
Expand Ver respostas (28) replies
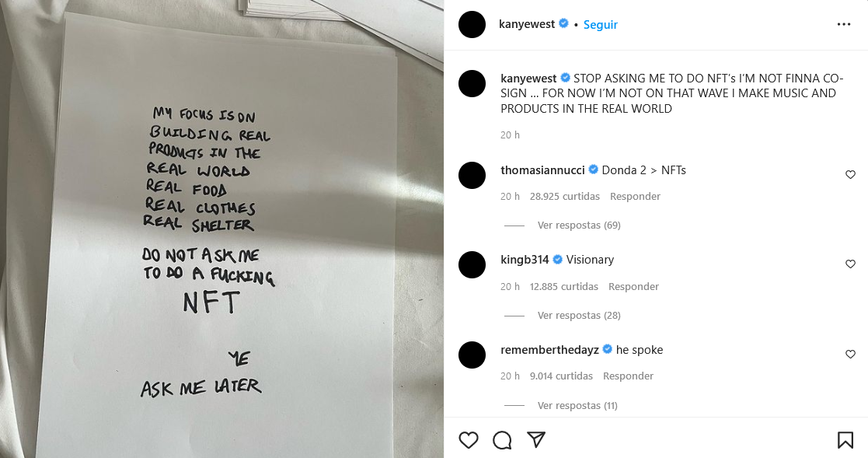(578, 316)
